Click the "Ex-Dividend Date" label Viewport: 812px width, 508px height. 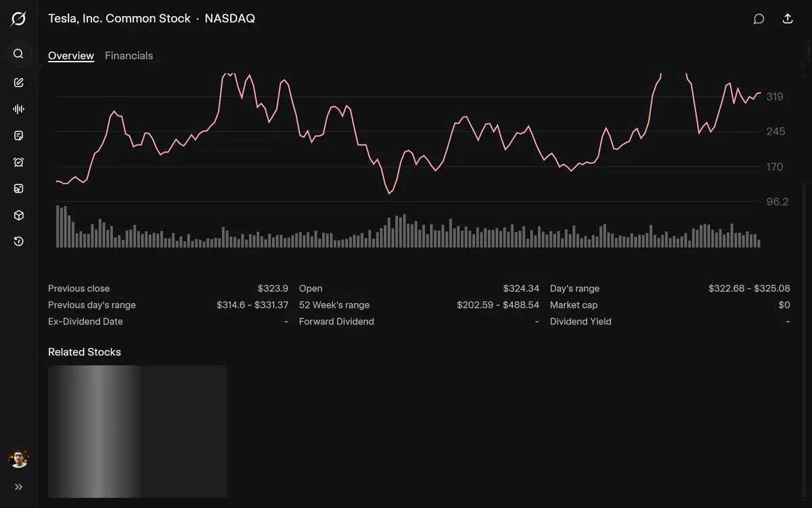[85, 322]
